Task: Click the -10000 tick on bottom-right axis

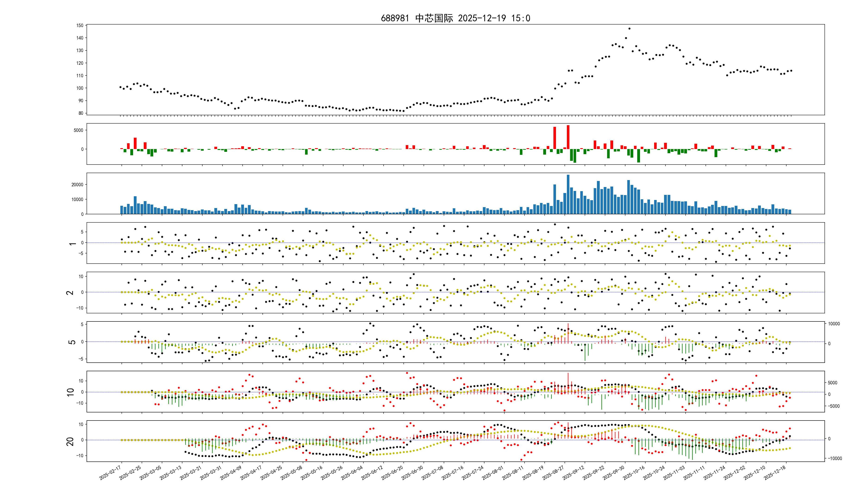Action: [835, 458]
